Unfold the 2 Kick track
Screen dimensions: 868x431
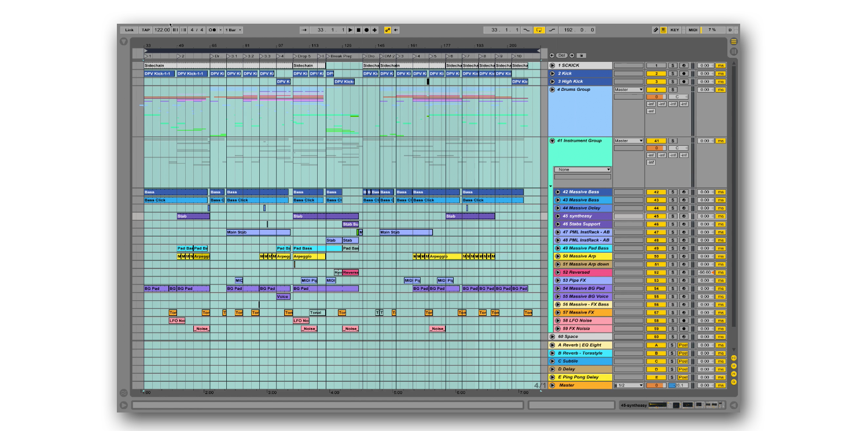click(552, 74)
